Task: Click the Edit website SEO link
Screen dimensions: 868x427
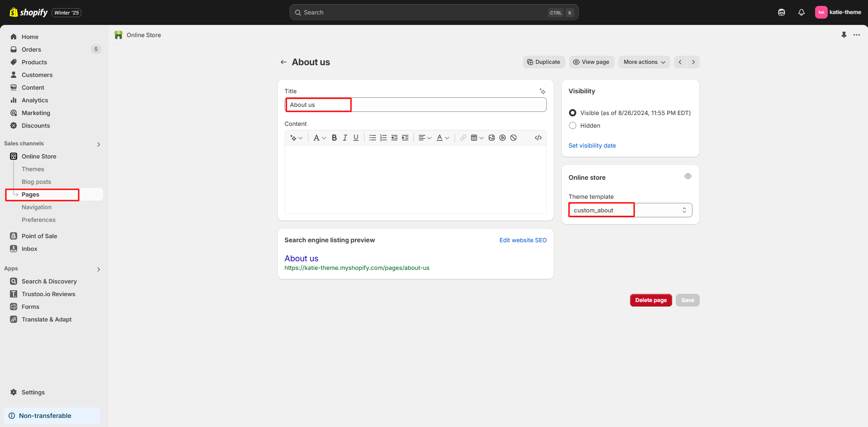Action: pyautogui.click(x=523, y=240)
